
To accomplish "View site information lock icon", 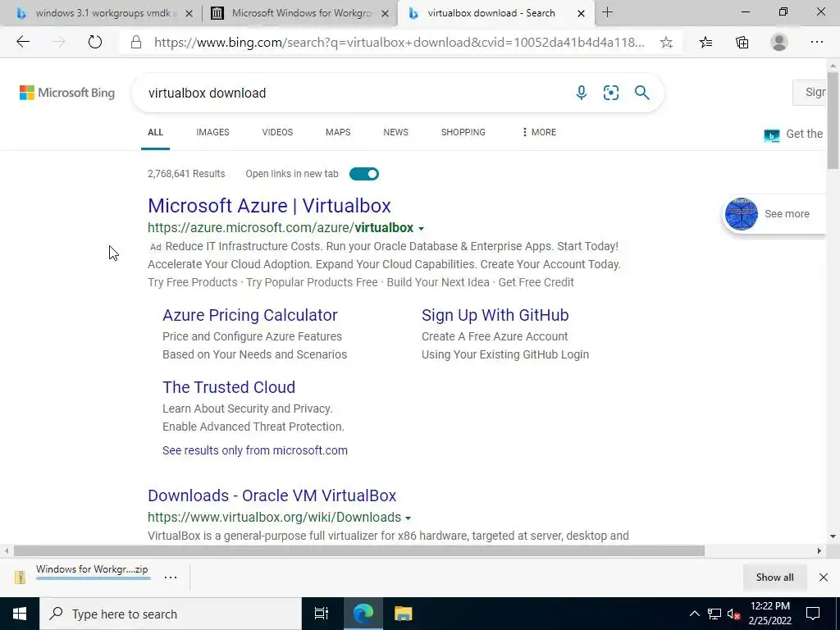I will point(136,43).
